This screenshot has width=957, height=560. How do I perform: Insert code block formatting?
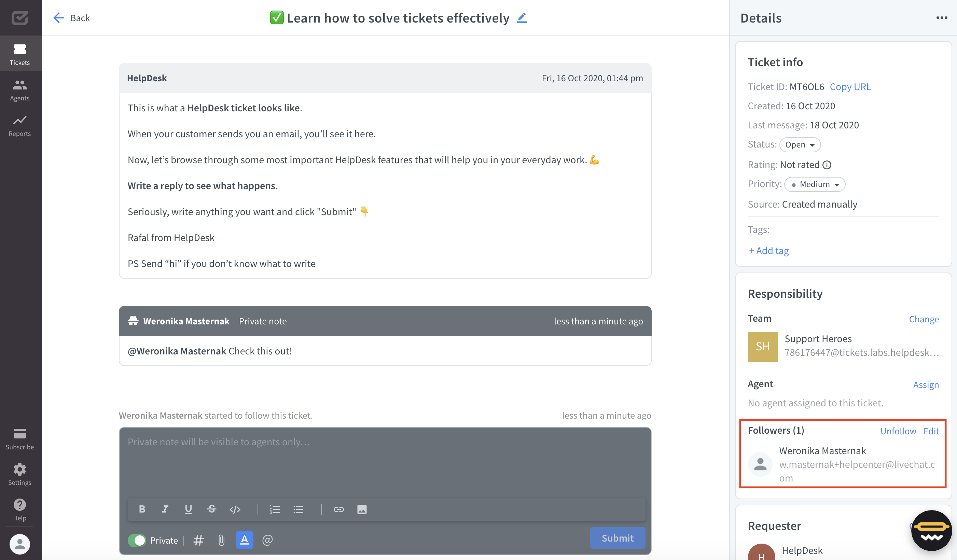tap(235, 509)
